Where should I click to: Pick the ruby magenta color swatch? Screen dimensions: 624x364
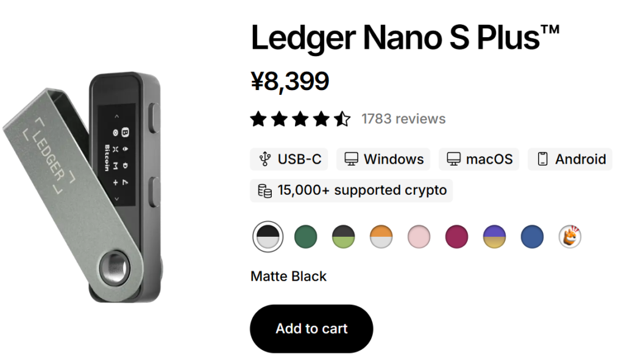(456, 236)
